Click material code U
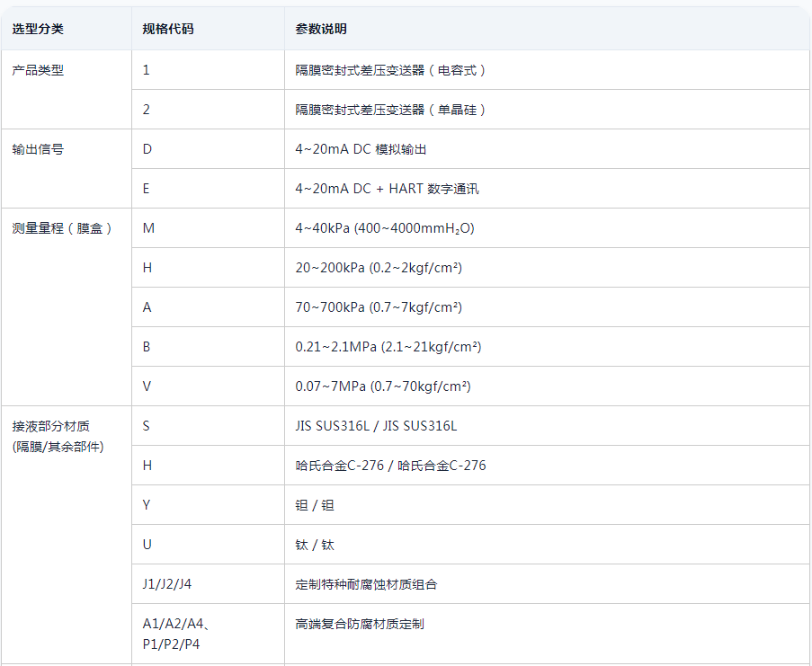812x666 pixels. [147, 545]
